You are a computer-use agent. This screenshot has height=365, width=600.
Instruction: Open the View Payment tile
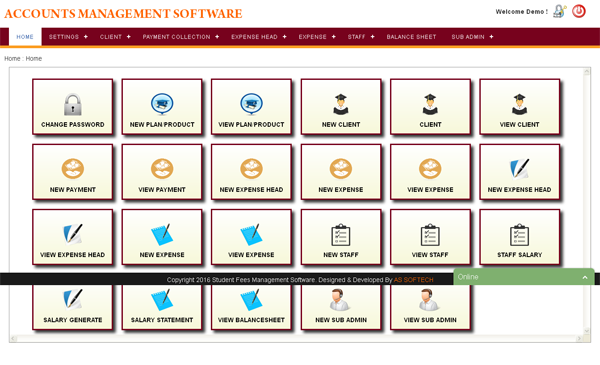coord(162,172)
